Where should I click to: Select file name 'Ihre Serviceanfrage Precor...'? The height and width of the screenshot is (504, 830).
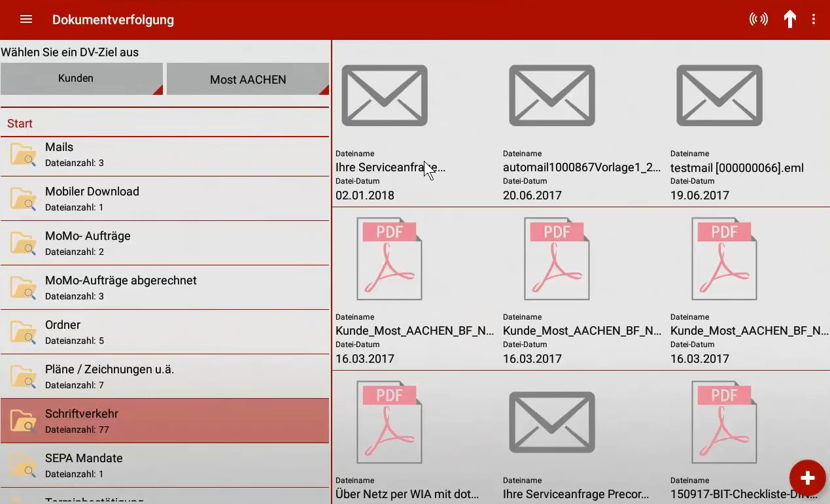tap(576, 494)
